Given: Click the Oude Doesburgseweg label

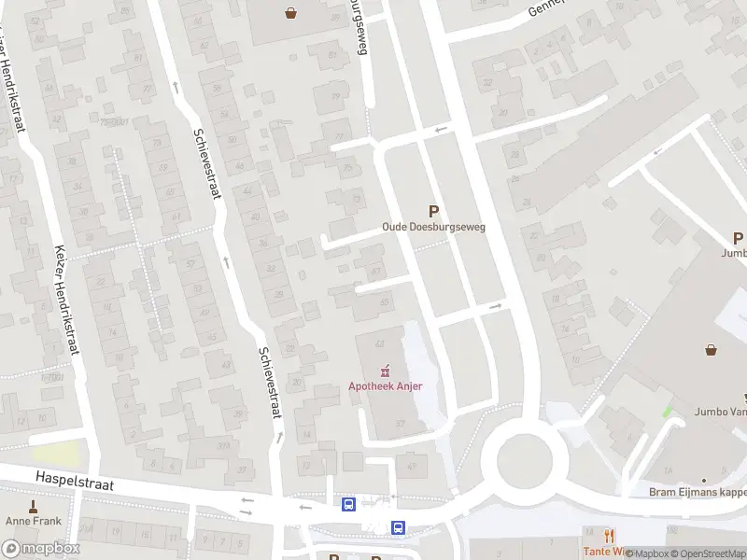Looking at the screenshot, I should point(433,227).
